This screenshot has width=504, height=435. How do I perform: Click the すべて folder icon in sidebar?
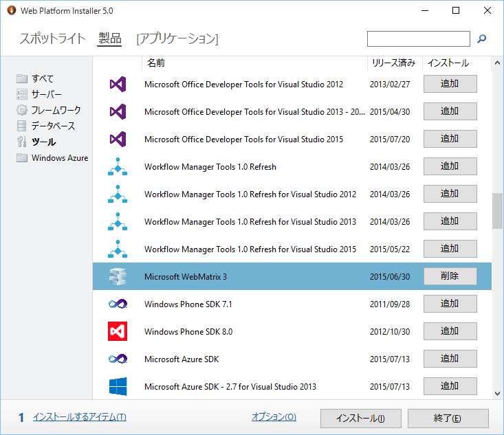[x=22, y=78]
